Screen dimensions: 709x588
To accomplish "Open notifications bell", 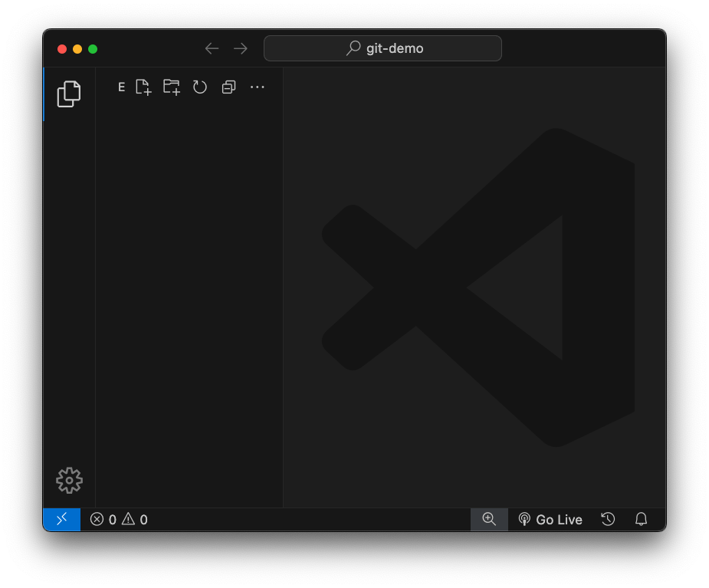I will coord(642,519).
